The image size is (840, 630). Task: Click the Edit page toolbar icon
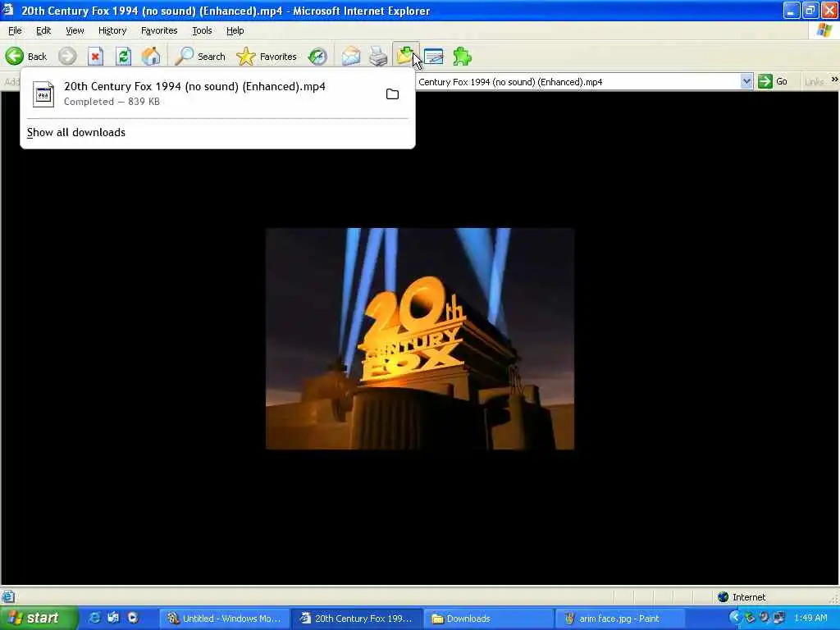pyautogui.click(x=433, y=57)
